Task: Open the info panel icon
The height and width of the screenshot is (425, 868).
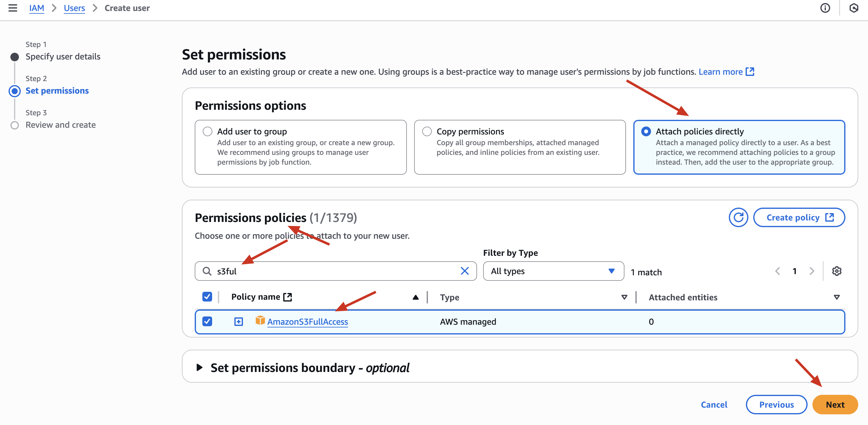Action: click(825, 8)
